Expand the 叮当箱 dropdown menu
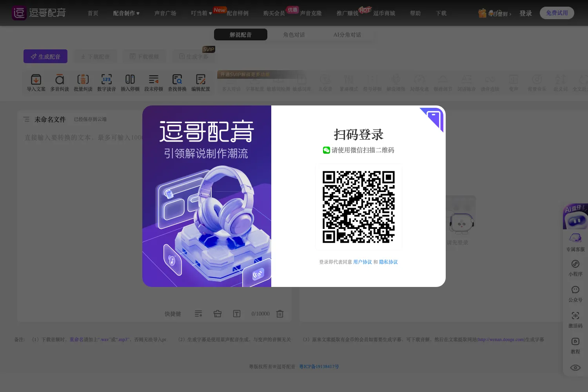This screenshot has width=588, height=392. coord(201,13)
